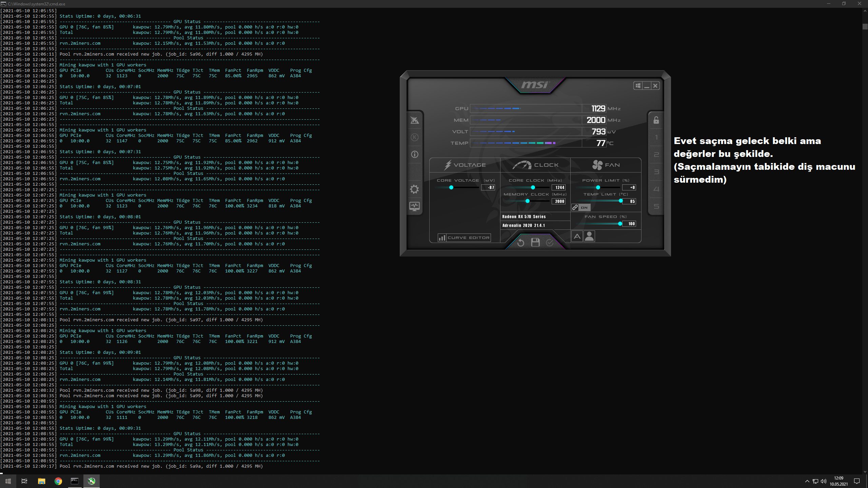The width and height of the screenshot is (868, 488).
Task: Click the information icon in the sidebar
Action: coord(414,155)
